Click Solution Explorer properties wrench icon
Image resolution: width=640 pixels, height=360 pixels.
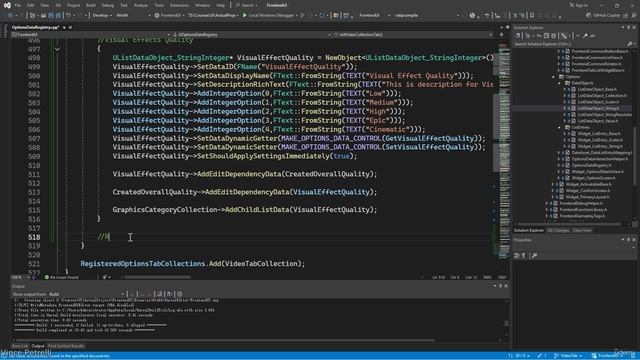[x=585, y=36]
